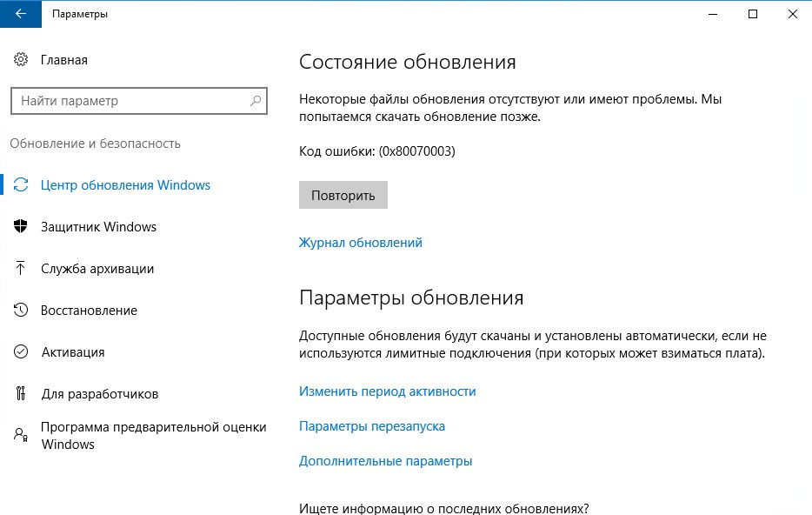Viewport: 812px width, 515px height.
Task: Click the Home gear icon
Action: pyautogui.click(x=21, y=60)
